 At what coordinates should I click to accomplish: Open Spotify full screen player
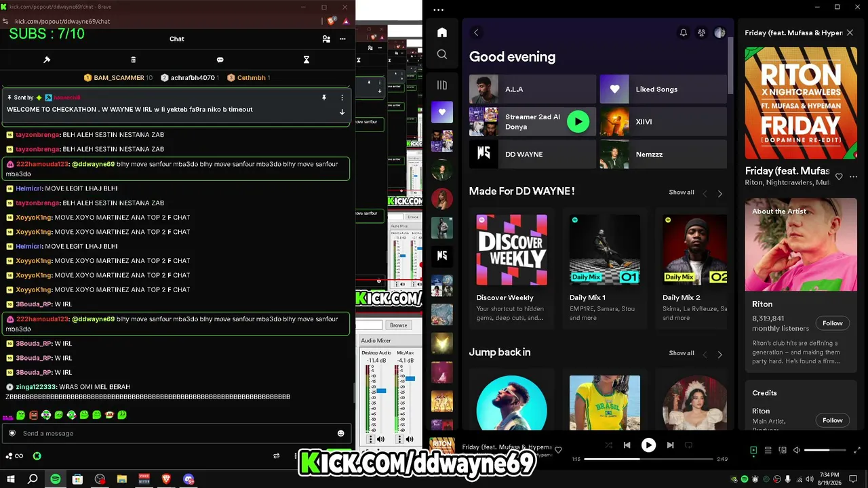click(857, 450)
